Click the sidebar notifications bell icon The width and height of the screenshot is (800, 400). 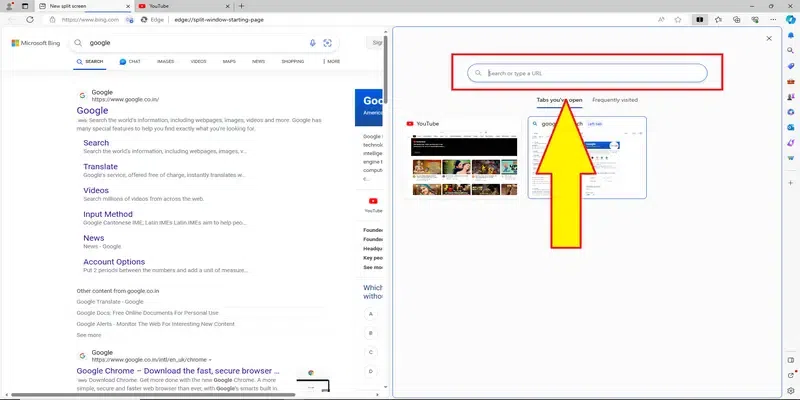[x=791, y=35]
